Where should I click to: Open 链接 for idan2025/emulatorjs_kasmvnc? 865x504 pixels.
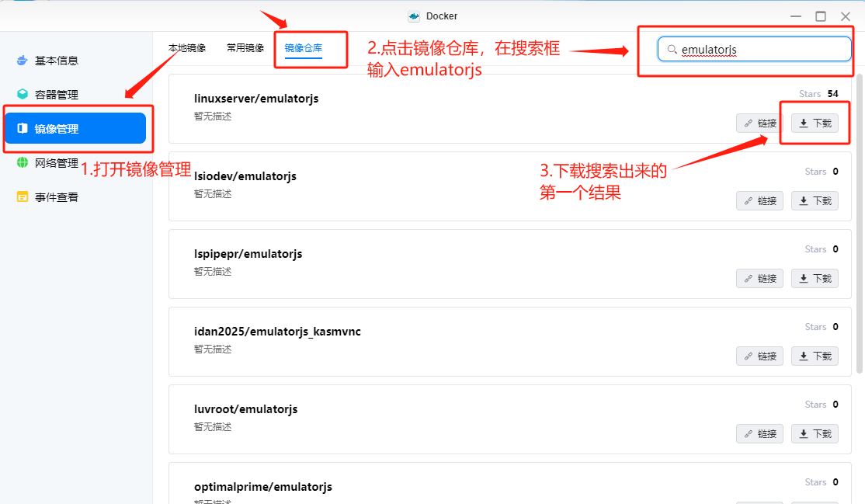pyautogui.click(x=759, y=356)
